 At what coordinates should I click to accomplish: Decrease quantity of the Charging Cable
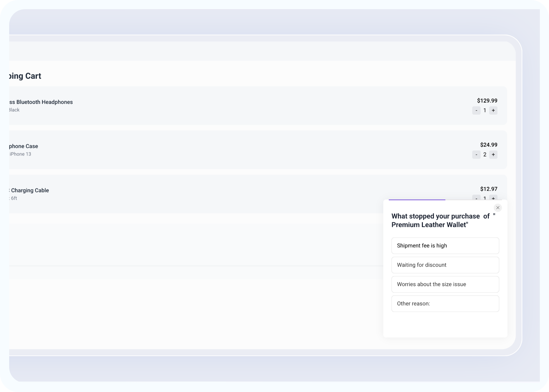pyautogui.click(x=476, y=199)
